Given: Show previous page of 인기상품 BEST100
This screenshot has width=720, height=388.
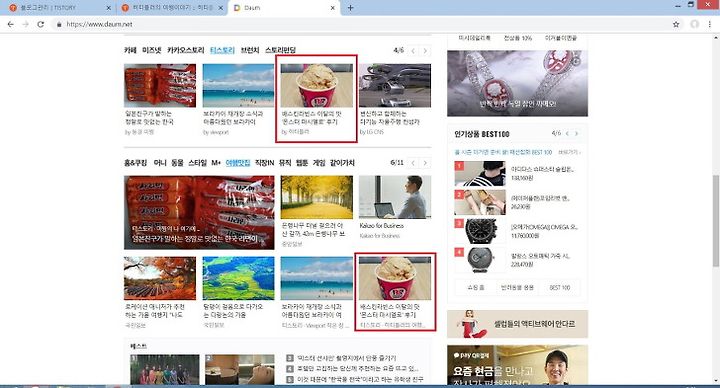Looking at the screenshot, I should (568, 134).
